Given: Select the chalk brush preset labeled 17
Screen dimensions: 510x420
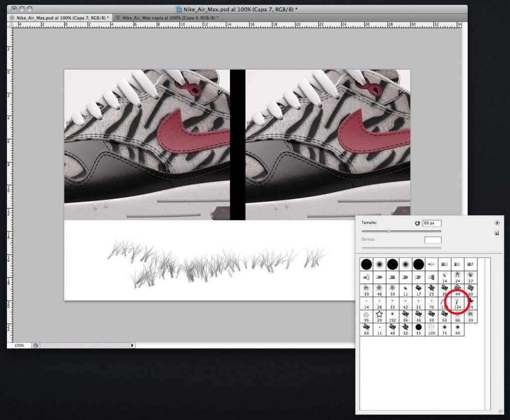Looking at the screenshot, I should 418,290.
